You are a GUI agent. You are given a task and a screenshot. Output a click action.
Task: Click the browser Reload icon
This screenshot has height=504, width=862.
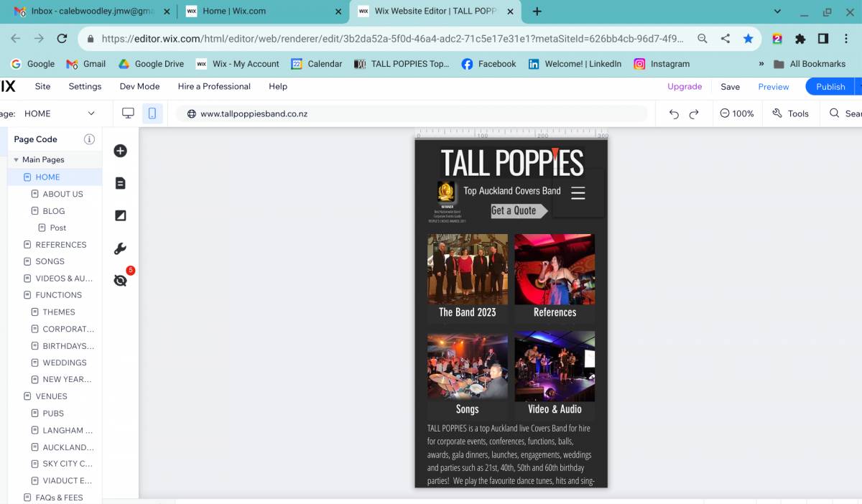pyautogui.click(x=62, y=39)
